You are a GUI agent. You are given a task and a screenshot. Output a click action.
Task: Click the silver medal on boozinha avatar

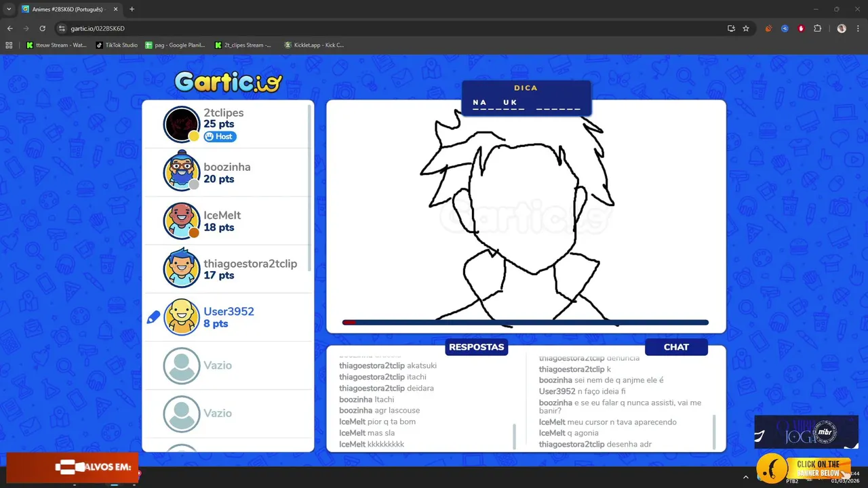click(x=194, y=184)
